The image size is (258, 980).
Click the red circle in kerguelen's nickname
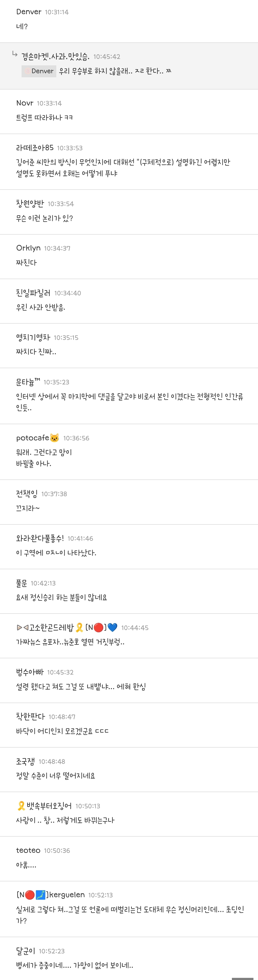click(30, 895)
